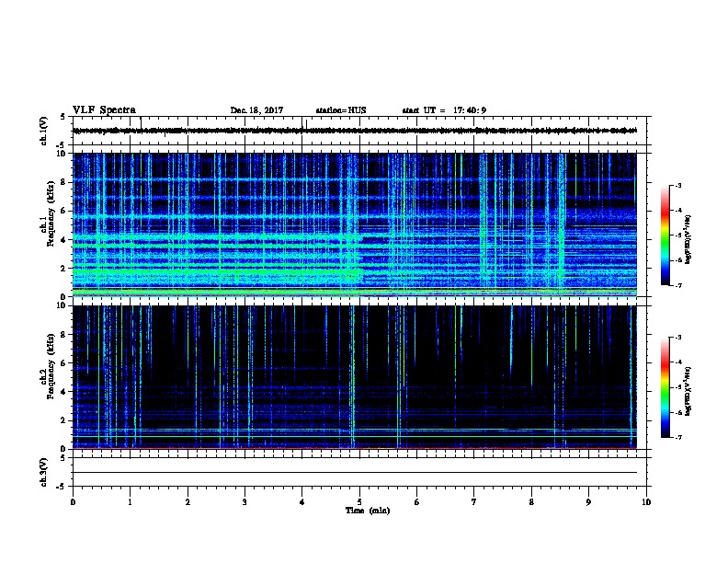
Task: Click time axis tick label "7"
Action: pos(474,502)
